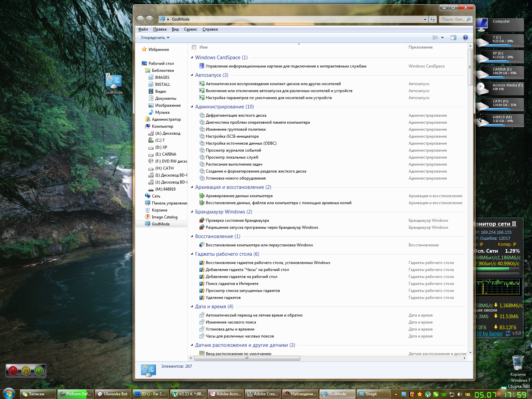Open the Recycle Bin desktop icon
This screenshot has width=532, height=399.
pyautogui.click(x=518, y=363)
